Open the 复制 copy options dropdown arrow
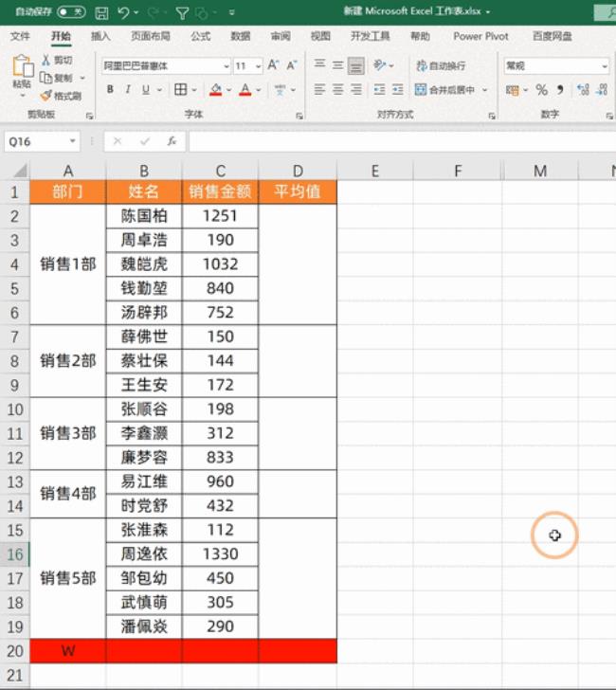Image resolution: width=616 pixels, height=690 pixels. coord(82,78)
